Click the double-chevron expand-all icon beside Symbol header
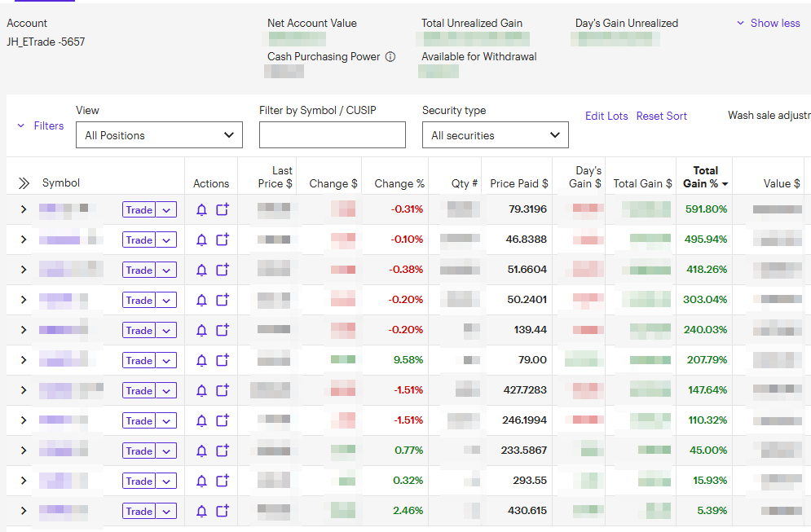The height and width of the screenshot is (532, 811). coord(24,183)
